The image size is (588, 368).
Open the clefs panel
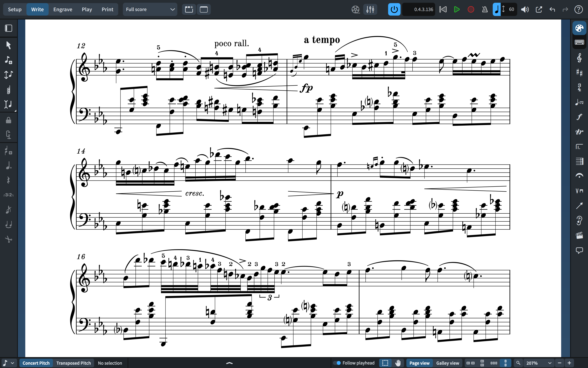point(579,58)
